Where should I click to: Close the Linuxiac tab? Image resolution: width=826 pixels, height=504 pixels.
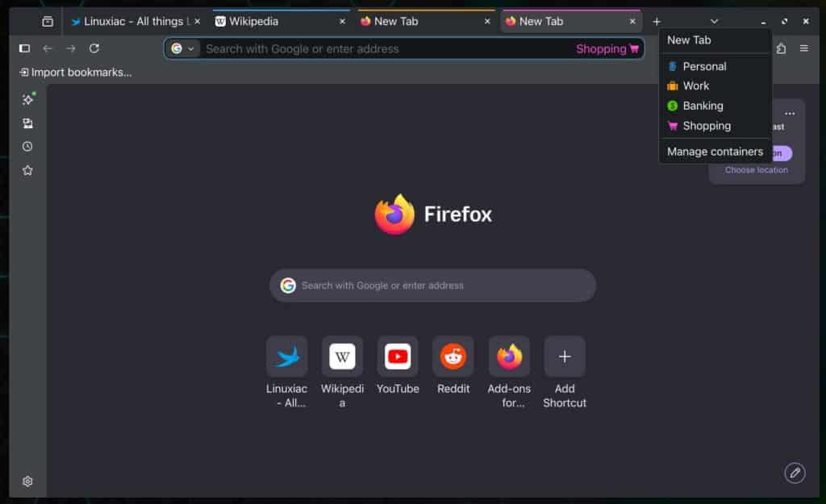point(197,22)
